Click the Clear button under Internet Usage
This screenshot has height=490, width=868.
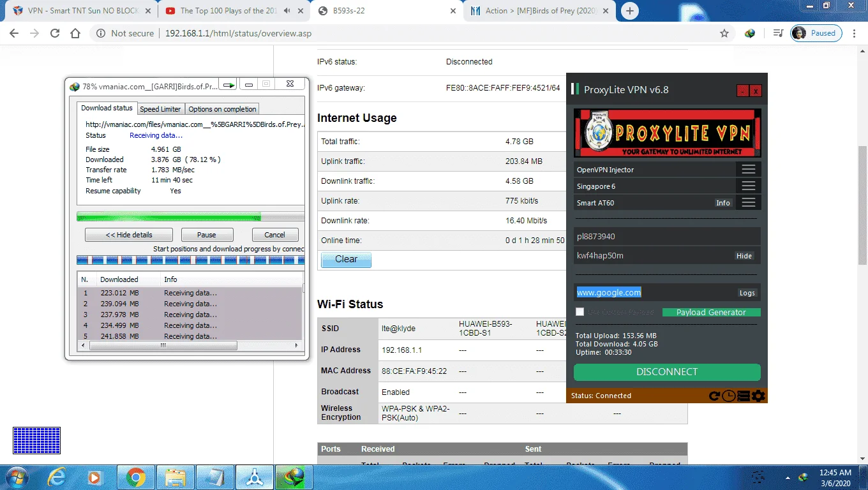click(346, 260)
